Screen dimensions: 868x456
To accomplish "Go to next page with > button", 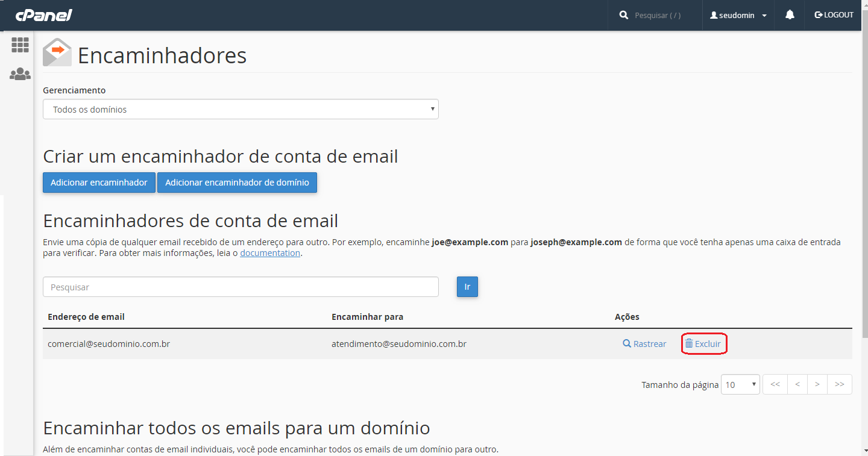I will [x=817, y=384].
